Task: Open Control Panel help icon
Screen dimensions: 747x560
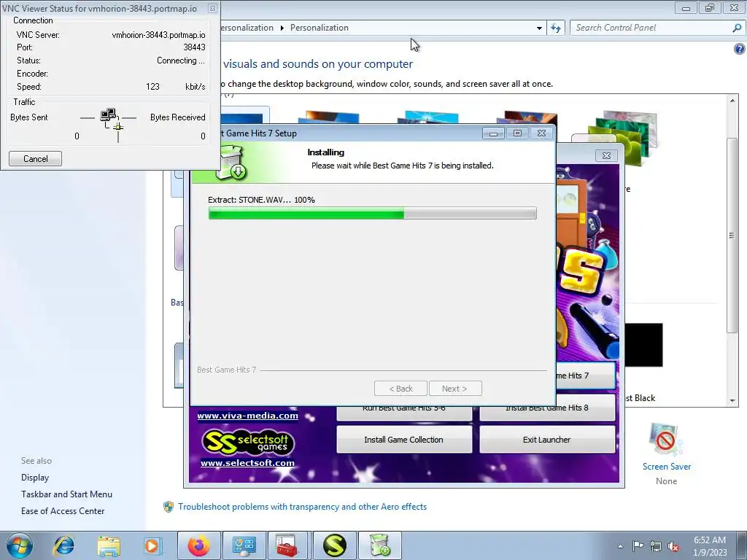Action: (x=740, y=49)
